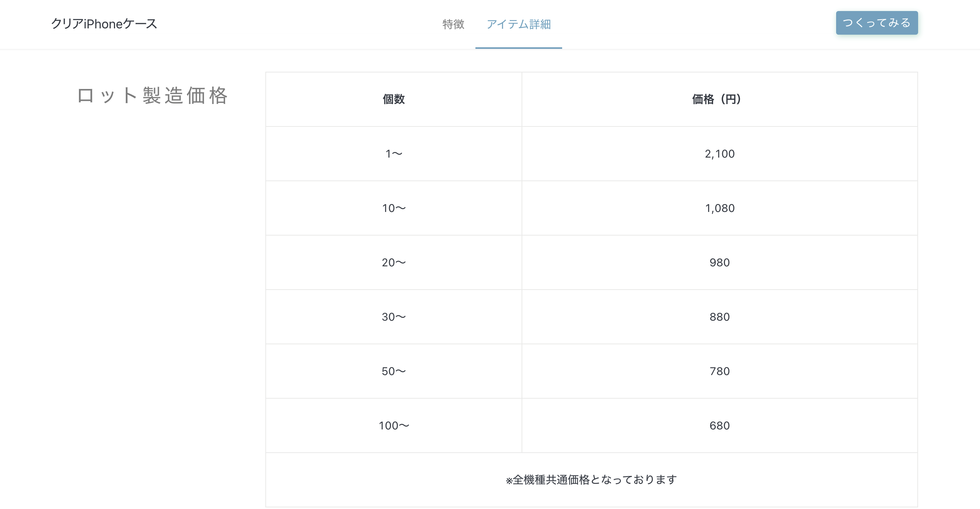Select the 980 price cell
The height and width of the screenshot is (509, 980).
(720, 262)
